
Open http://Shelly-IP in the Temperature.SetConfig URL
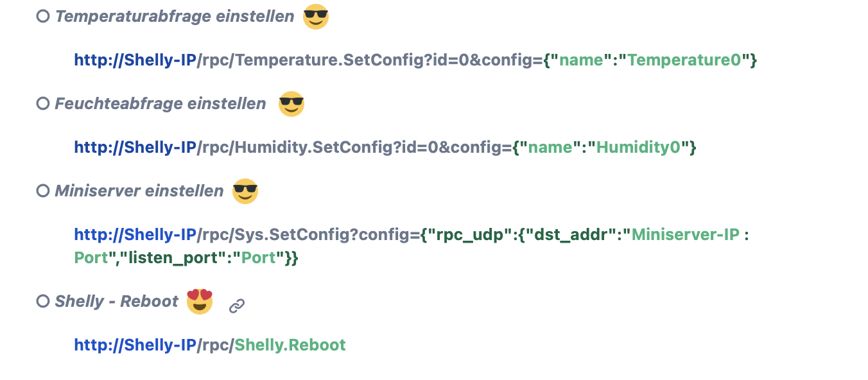tap(135, 60)
